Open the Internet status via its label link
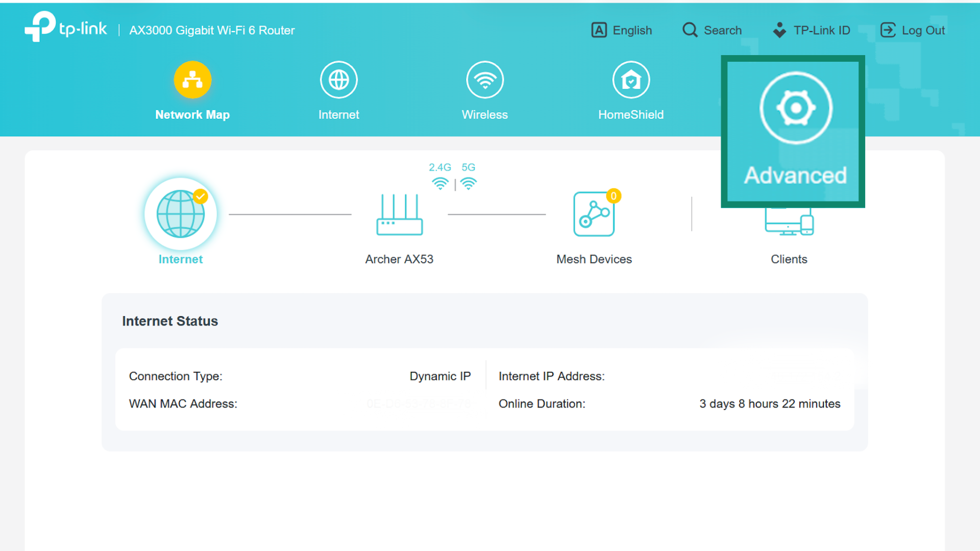The image size is (980, 551). point(180,259)
